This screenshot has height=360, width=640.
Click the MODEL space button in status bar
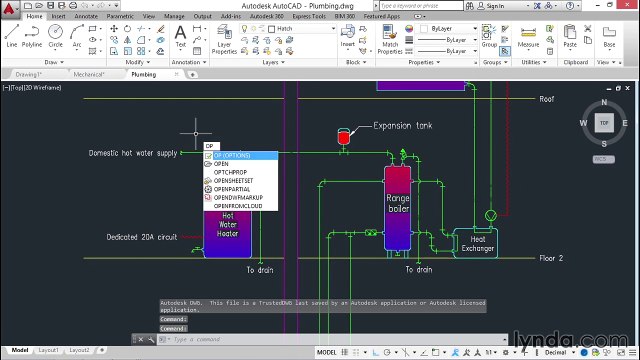pos(327,352)
